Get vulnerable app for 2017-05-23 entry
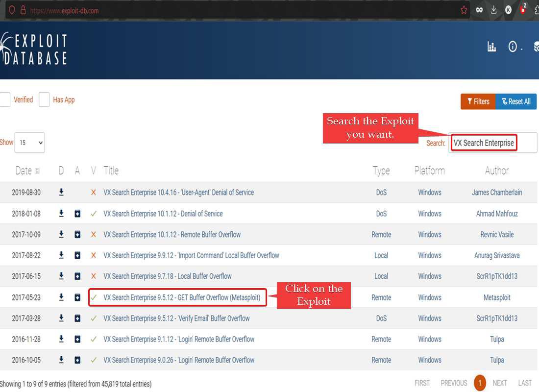This screenshot has height=392, width=539. (78, 297)
